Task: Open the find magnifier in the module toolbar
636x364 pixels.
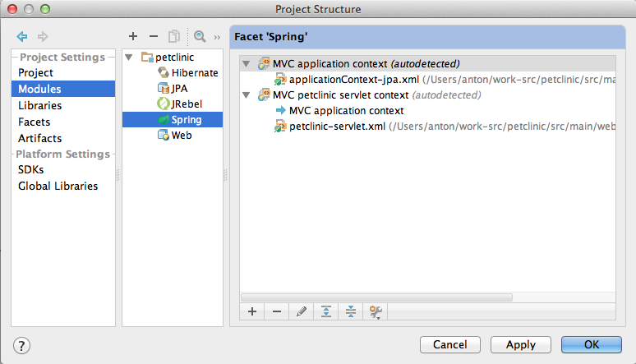Action: click(x=200, y=36)
